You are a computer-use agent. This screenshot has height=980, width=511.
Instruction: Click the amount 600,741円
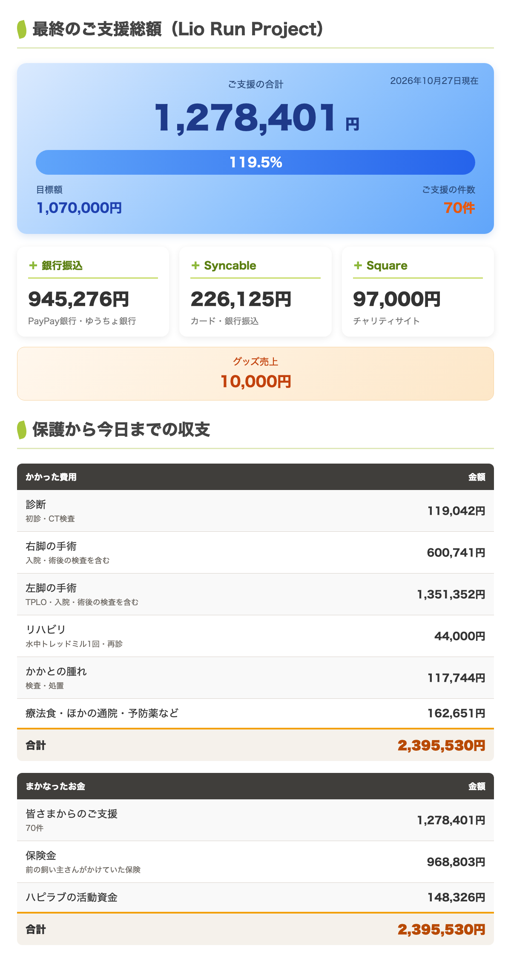tap(456, 553)
